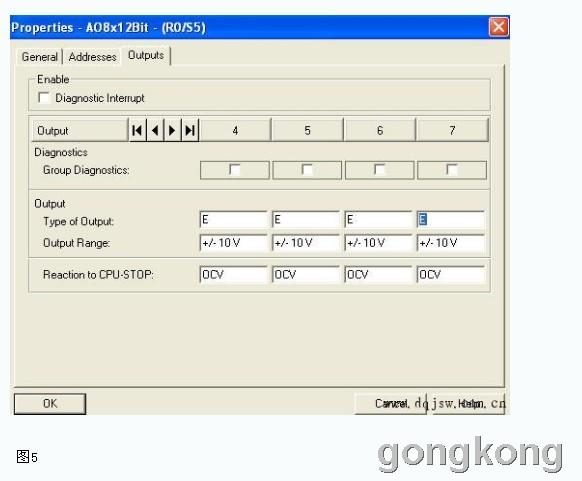Image resolution: width=582 pixels, height=481 pixels.
Task: Enable the Diagnostic Interrupt checkbox
Action: (44, 98)
